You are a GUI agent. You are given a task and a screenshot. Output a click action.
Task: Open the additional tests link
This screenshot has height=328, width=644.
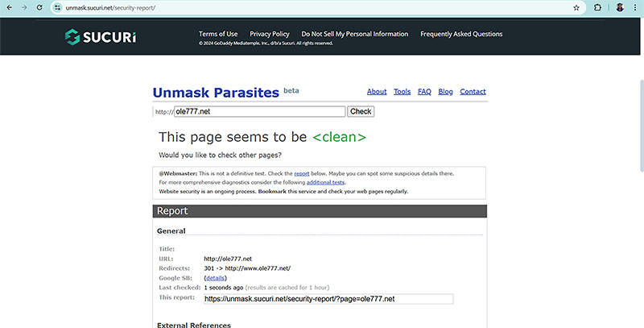326,182
